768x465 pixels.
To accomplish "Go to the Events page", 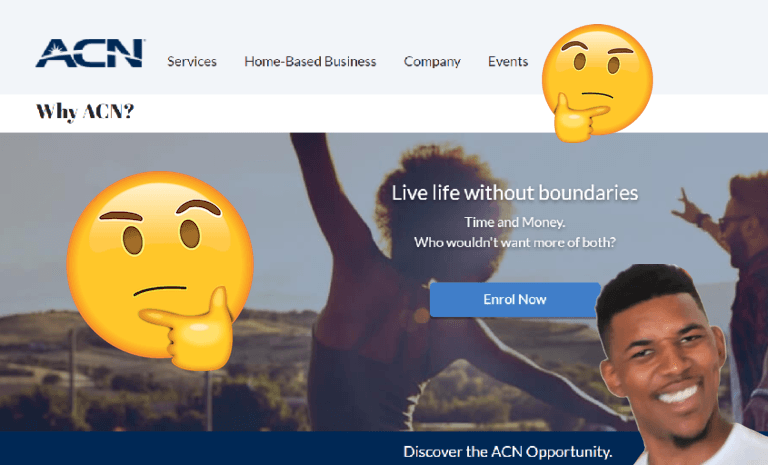I will pos(508,62).
